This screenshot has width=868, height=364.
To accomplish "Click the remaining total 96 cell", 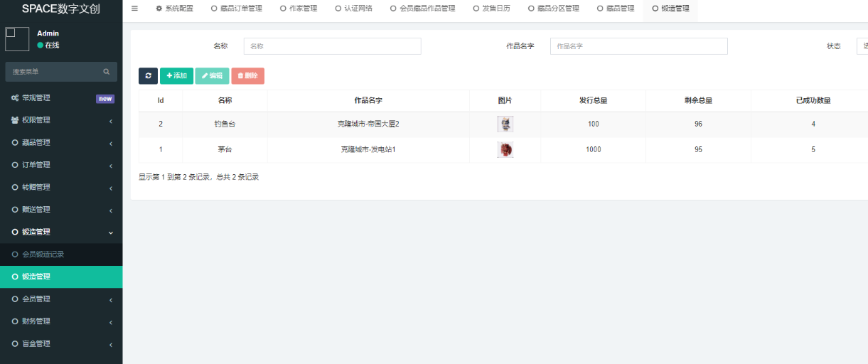I will pos(698,124).
